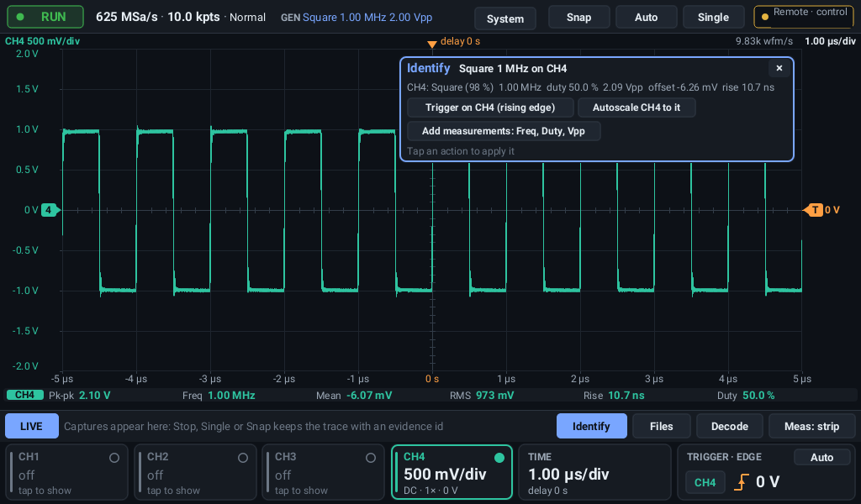Click the GEN Square 1.00 MHz generator label
Image resolution: width=861 pixels, height=504 pixels.
tap(357, 17)
